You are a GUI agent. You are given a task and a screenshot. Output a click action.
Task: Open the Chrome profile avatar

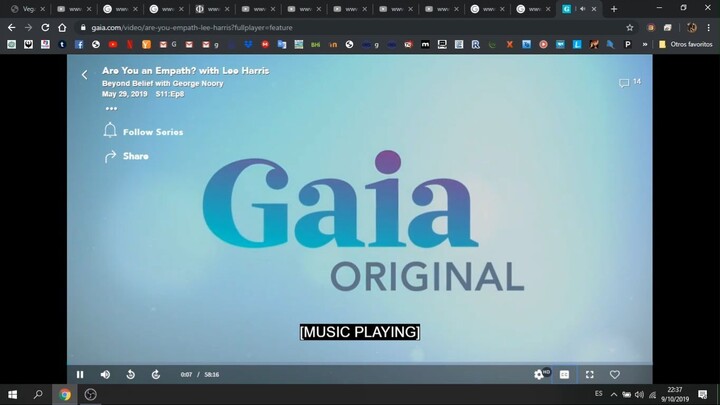(692, 28)
